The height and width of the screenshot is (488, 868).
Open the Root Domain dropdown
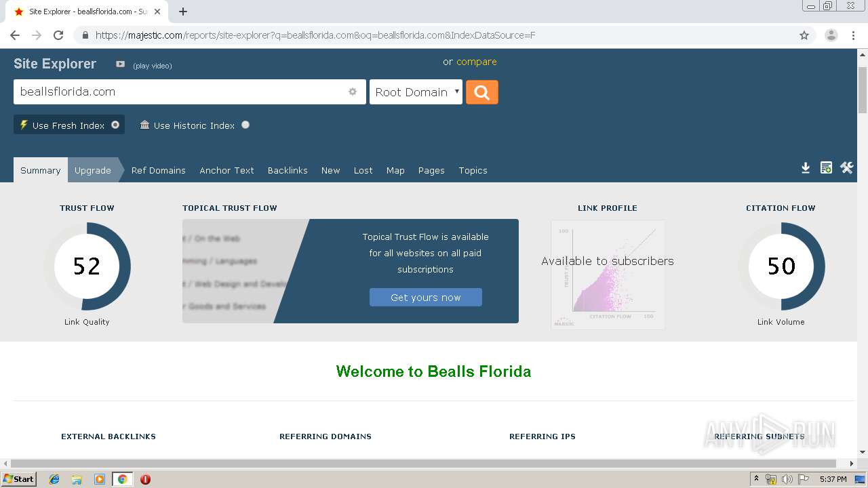tap(416, 92)
